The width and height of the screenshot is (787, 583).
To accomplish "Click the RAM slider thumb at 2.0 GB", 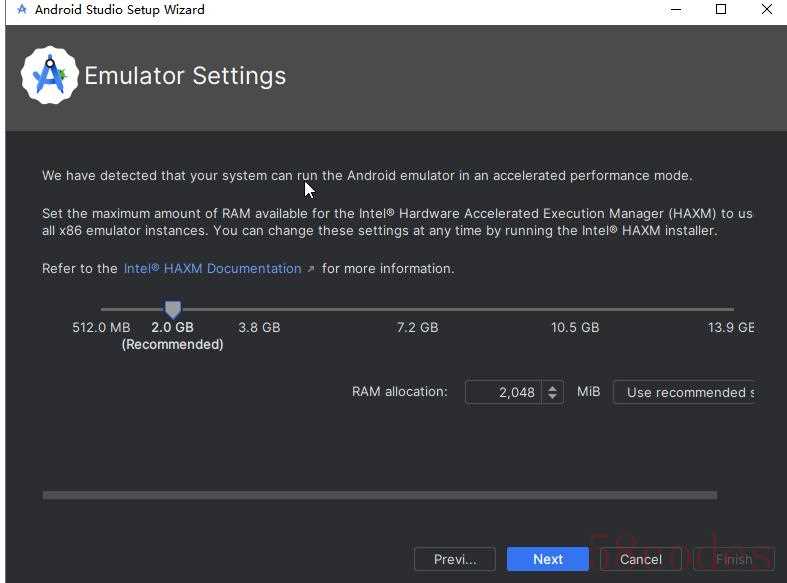I will (173, 310).
